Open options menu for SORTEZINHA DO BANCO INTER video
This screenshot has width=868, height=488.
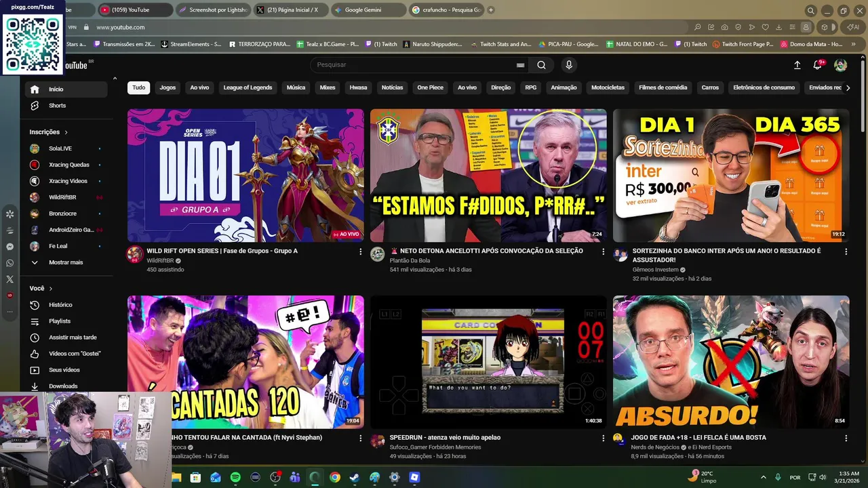846,251
